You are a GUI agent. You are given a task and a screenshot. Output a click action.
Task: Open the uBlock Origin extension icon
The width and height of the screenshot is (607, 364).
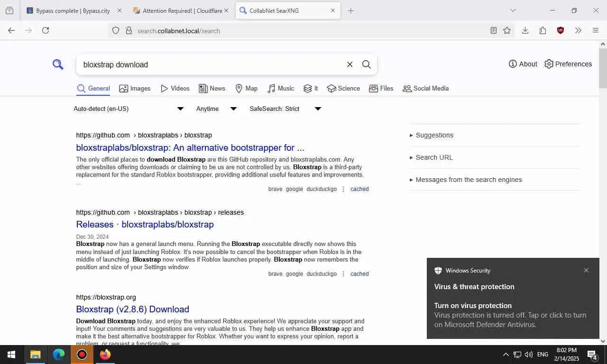[x=561, y=30]
